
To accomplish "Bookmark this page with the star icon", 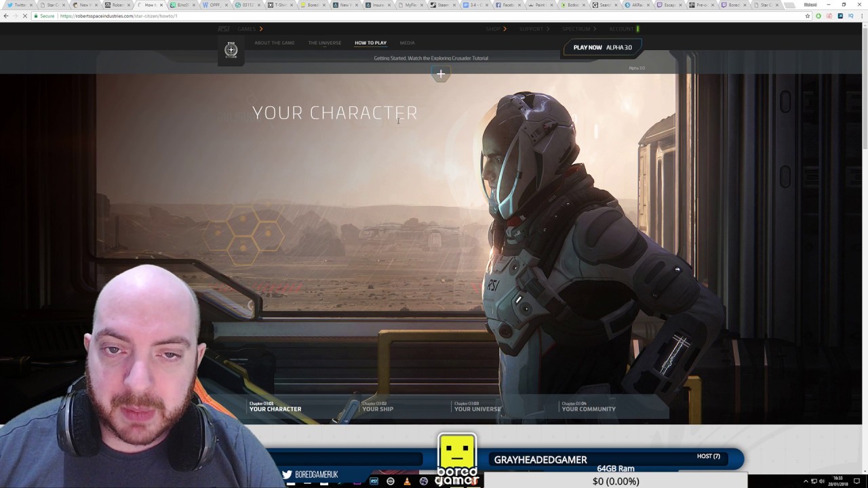I will pyautogui.click(x=808, y=16).
